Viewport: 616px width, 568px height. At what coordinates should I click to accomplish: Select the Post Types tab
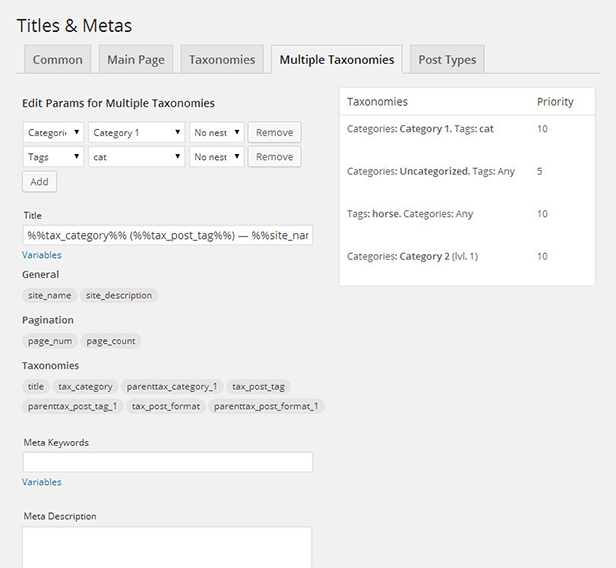(447, 60)
